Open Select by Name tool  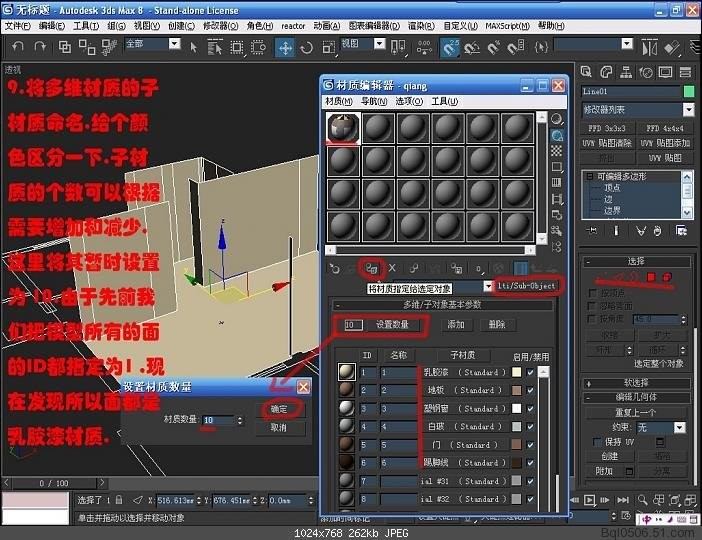coord(215,47)
